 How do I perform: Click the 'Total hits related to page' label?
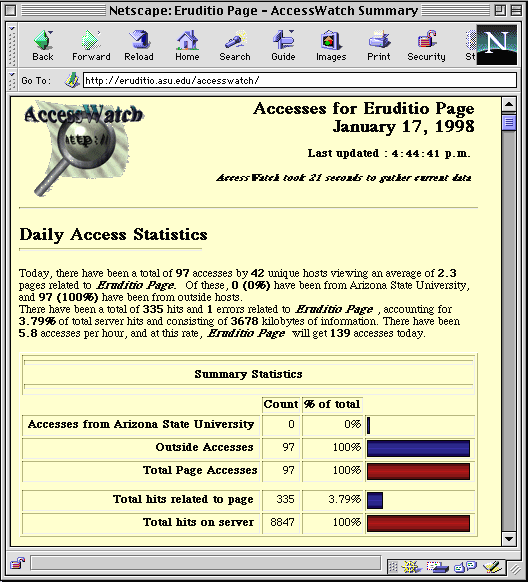click(x=183, y=499)
